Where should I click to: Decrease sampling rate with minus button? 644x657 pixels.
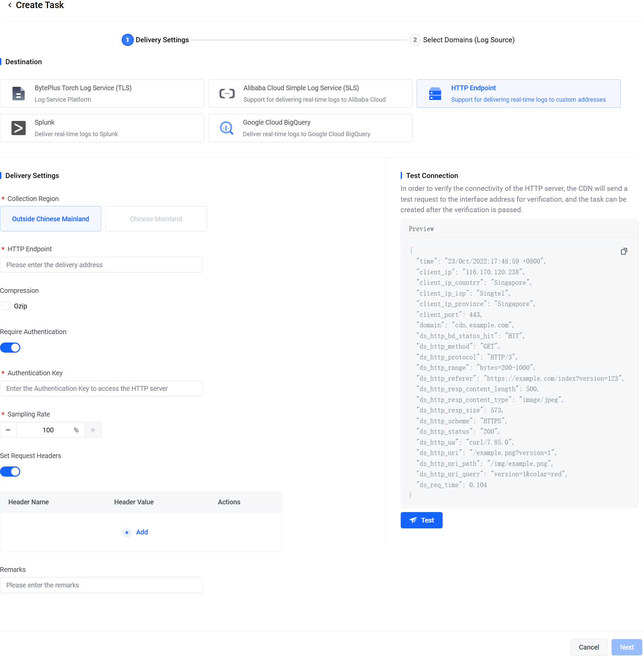click(8, 430)
